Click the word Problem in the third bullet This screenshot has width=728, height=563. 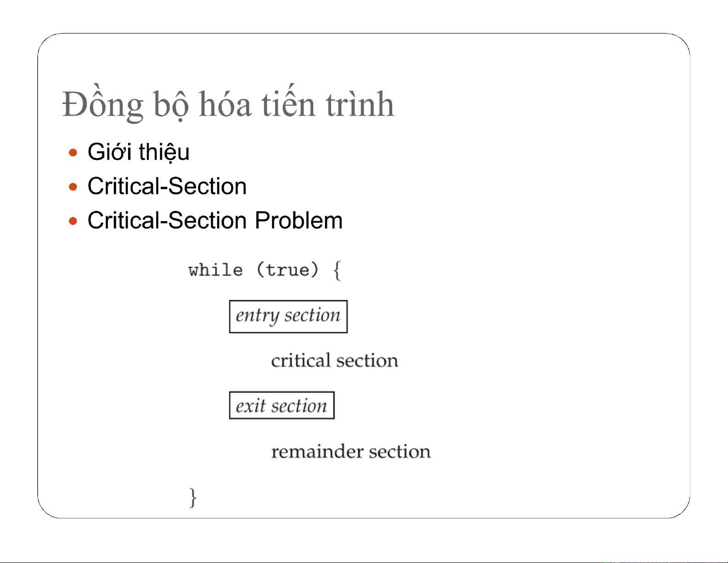(x=299, y=220)
